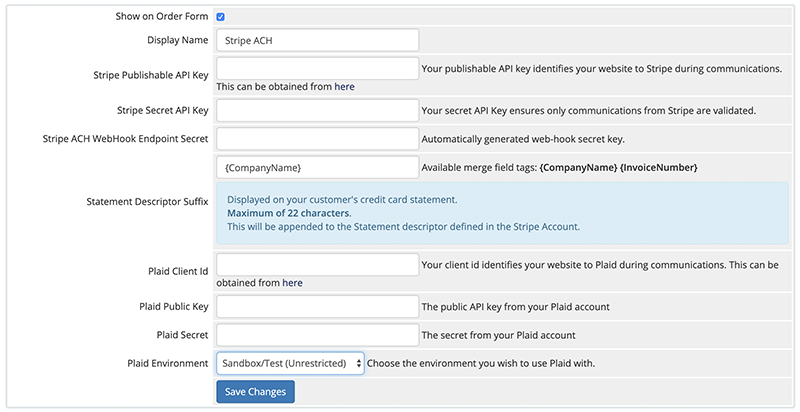
Task: Click 'Displayed on your customer's credit card statement.' text
Action: 342,199
